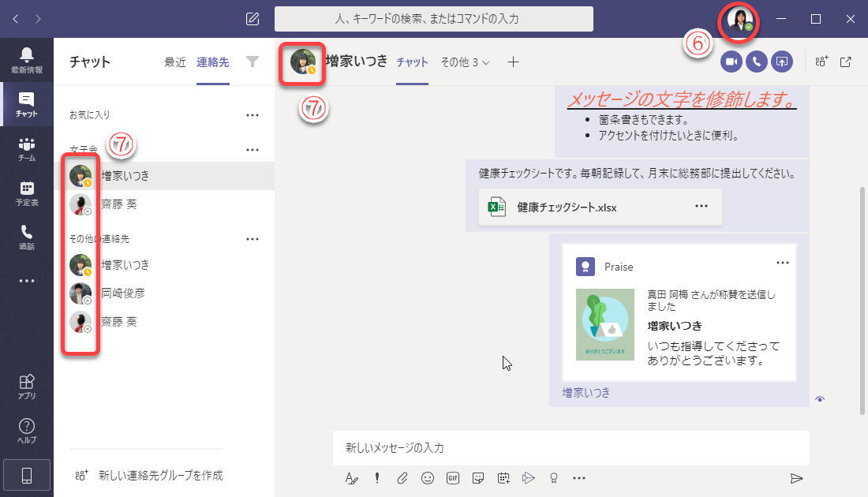Viewport: 868px width, 497px height.
Task: Set delivery options with exclamation icon
Action: (x=377, y=478)
